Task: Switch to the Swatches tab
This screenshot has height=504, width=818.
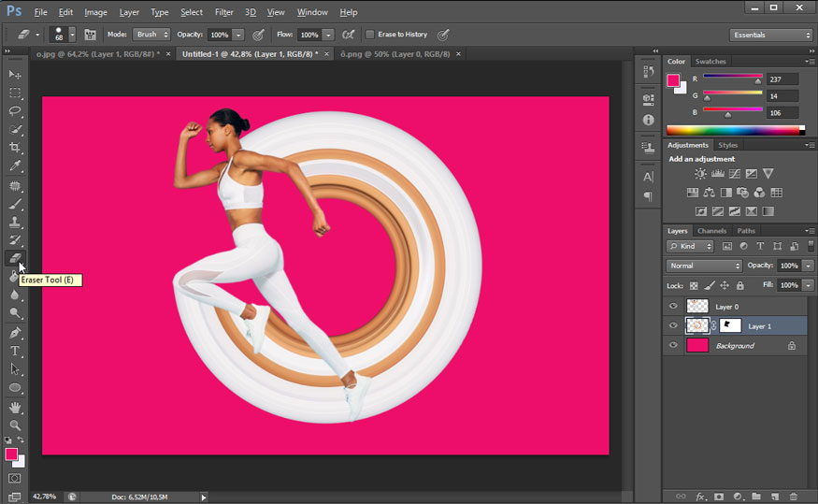Action: [x=710, y=61]
